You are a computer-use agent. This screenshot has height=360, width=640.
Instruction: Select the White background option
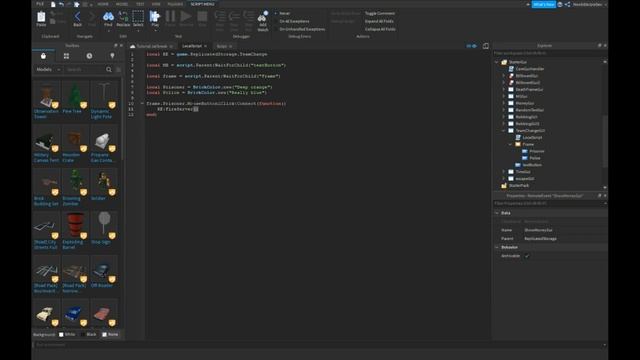pyautogui.click(x=67, y=334)
